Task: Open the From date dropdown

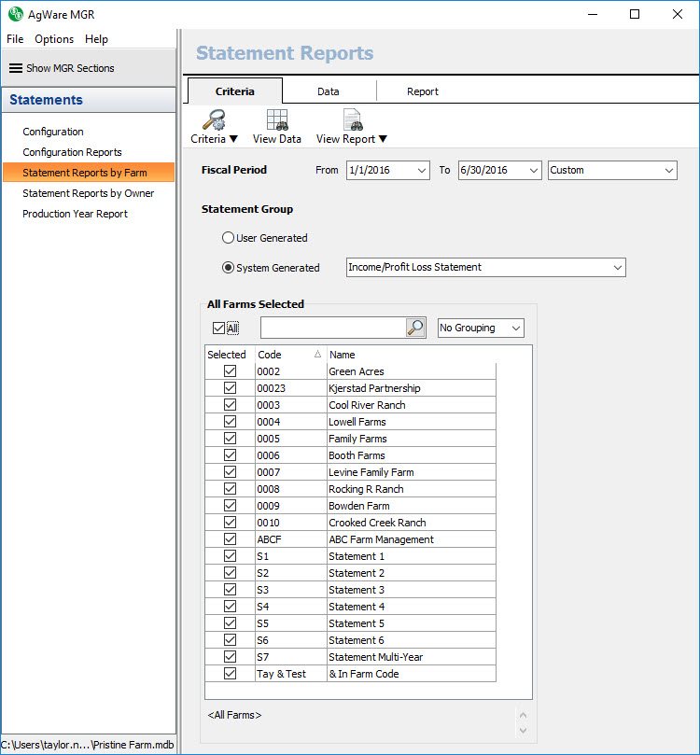Action: (x=422, y=171)
